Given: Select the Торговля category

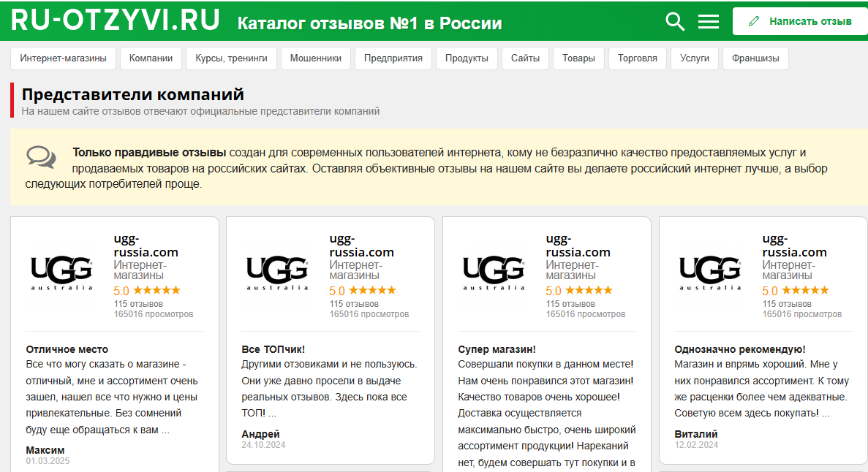Looking at the screenshot, I should tap(638, 58).
